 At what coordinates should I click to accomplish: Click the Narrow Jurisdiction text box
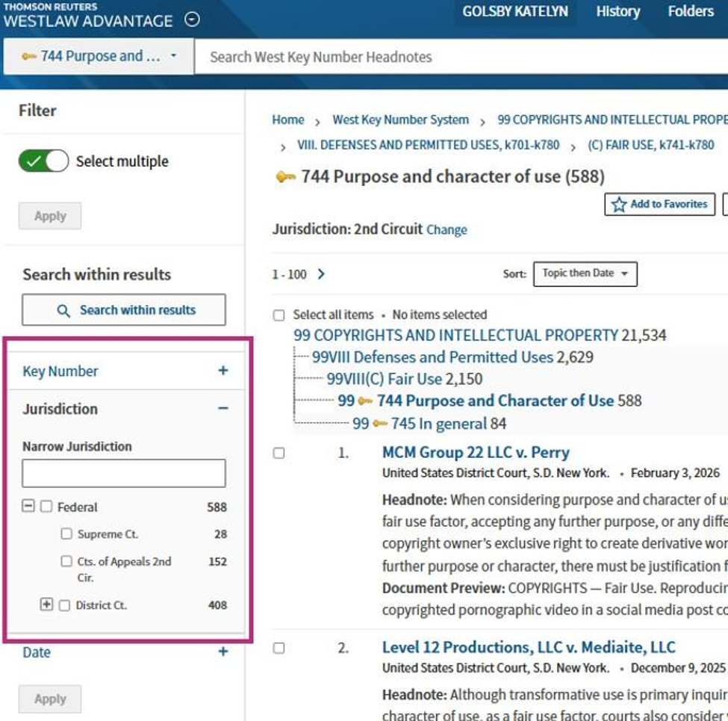pos(124,474)
